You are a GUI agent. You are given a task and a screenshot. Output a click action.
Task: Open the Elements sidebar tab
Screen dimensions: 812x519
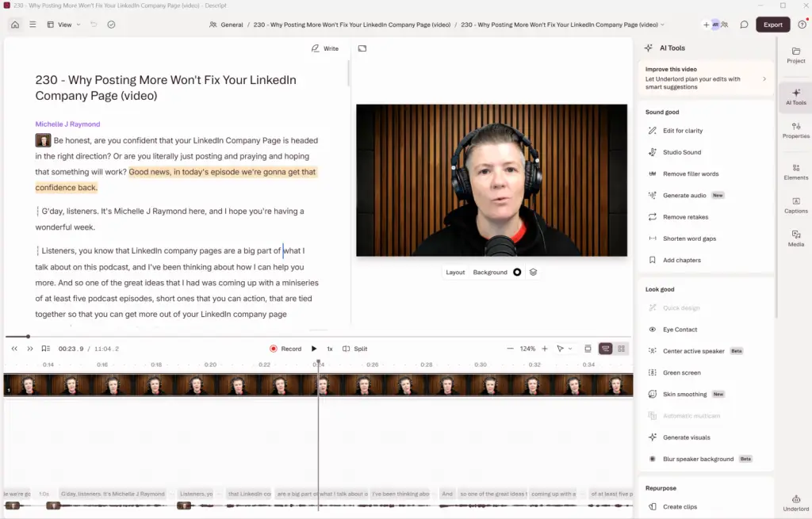796,172
